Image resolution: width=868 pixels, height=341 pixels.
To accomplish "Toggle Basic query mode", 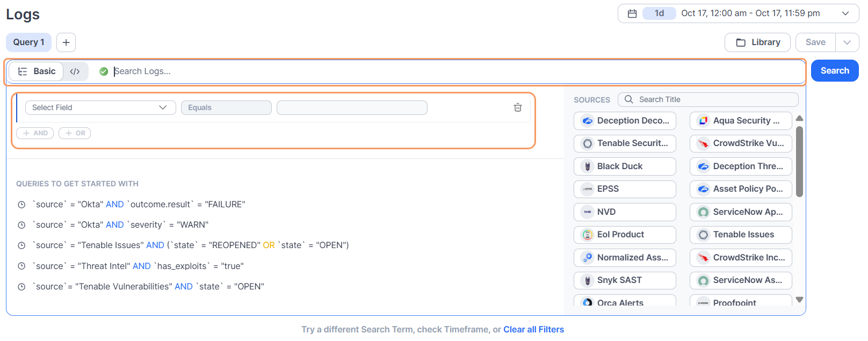I will (37, 71).
